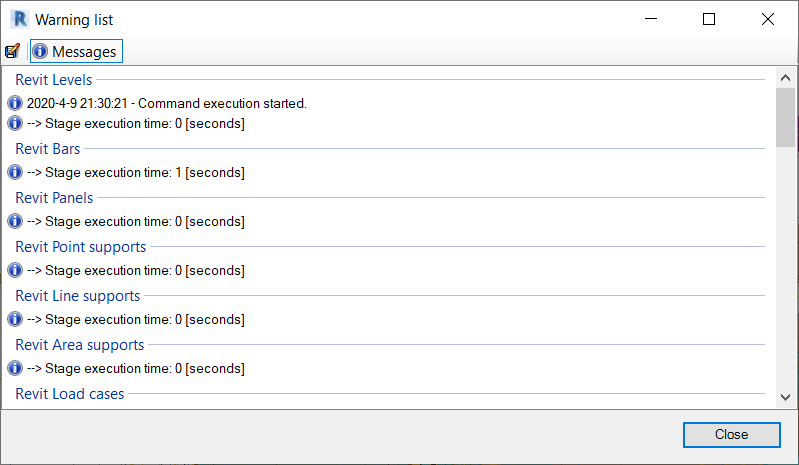Click the notepad edit icon in toolbar
This screenshot has height=465, width=799.
click(x=12, y=51)
